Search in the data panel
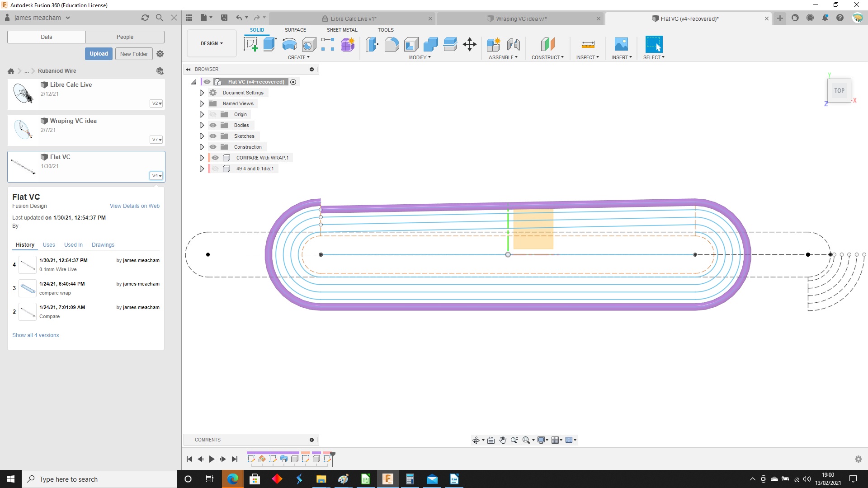The height and width of the screenshot is (488, 868). point(159,18)
